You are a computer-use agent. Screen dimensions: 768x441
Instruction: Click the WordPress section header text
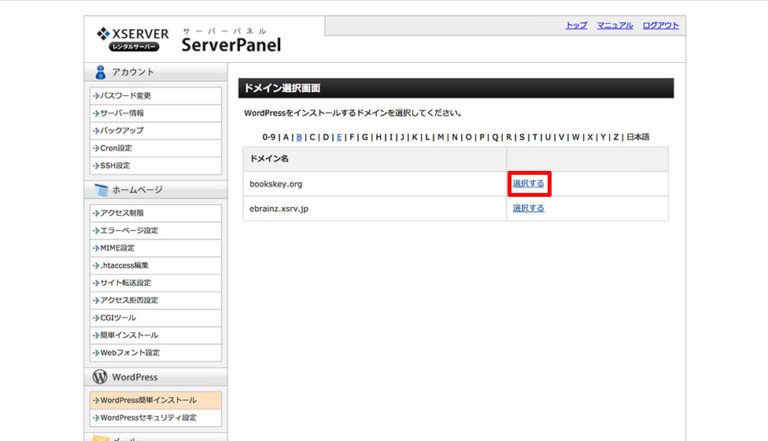135,377
